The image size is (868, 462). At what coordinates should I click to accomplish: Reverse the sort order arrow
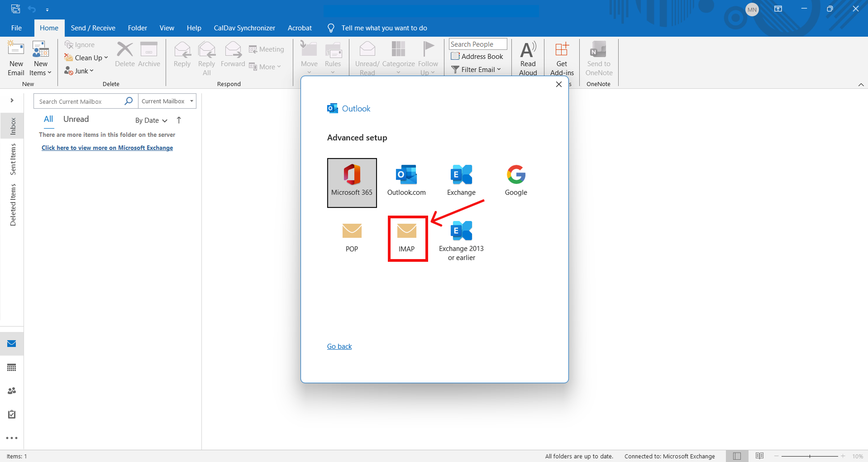point(179,120)
